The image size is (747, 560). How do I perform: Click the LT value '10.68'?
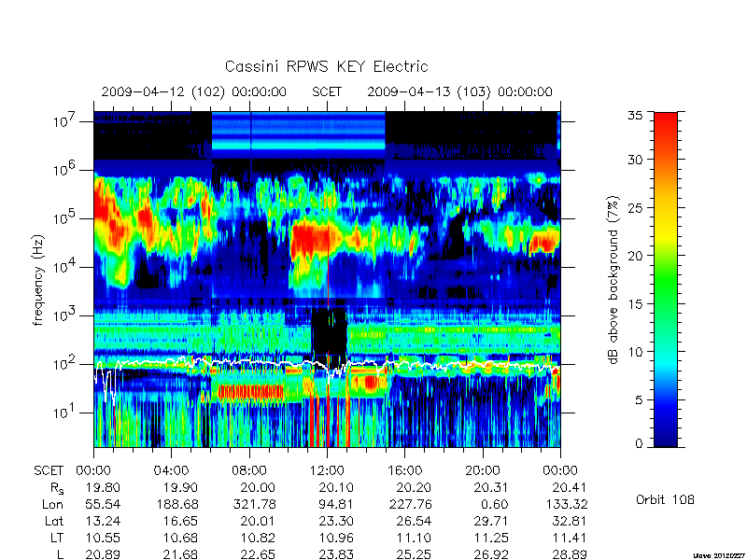[180, 538]
